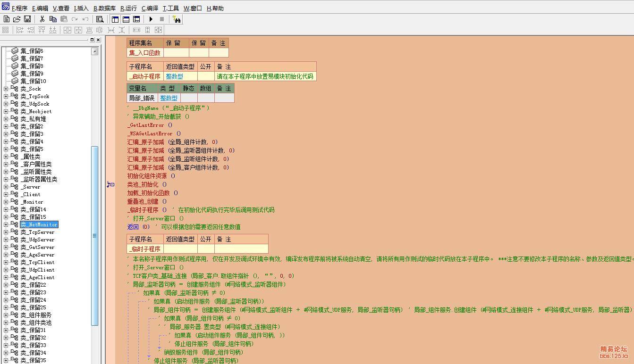634x364 pixels.
Task: Click the bookmark marker in editor gutter
Action: [110, 184]
